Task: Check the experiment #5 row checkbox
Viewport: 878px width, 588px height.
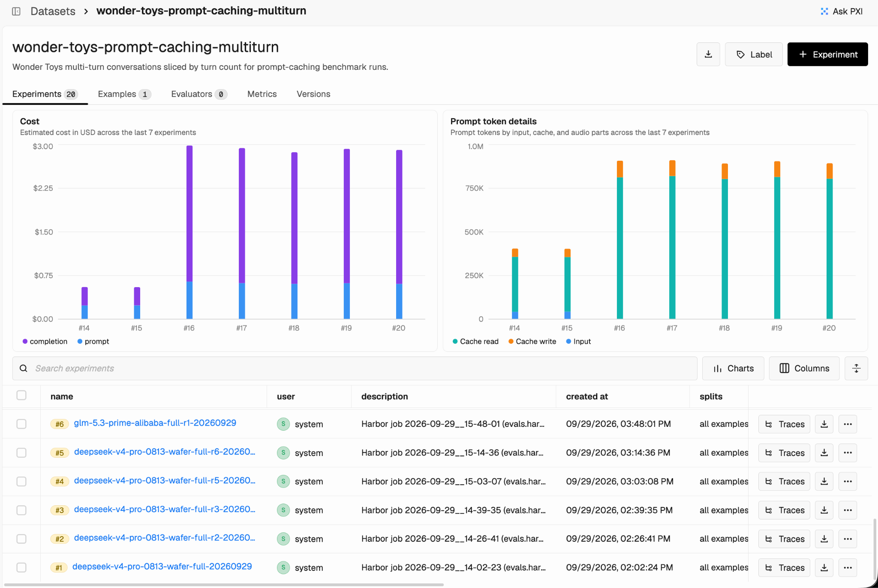Action: click(21, 453)
